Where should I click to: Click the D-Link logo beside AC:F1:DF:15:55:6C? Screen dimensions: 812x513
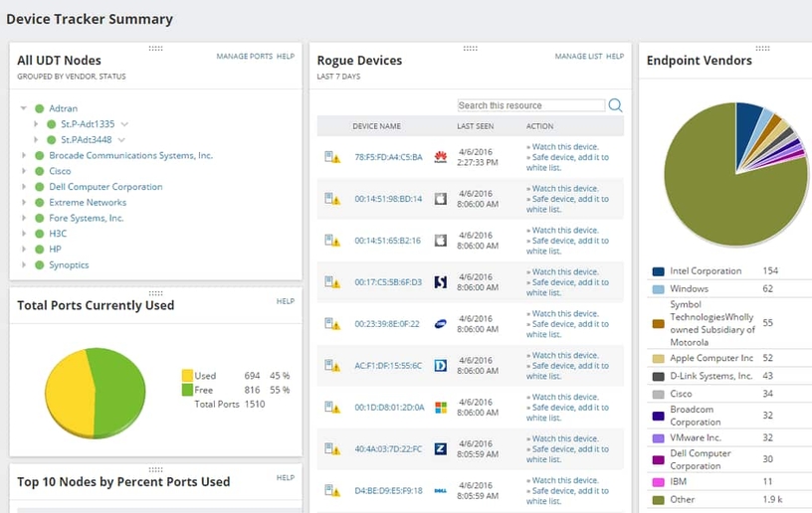(x=441, y=365)
